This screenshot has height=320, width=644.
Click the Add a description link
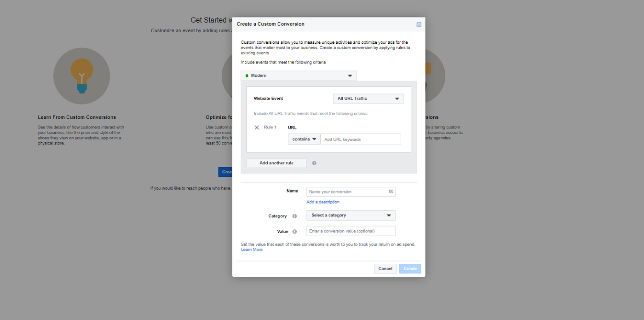323,202
